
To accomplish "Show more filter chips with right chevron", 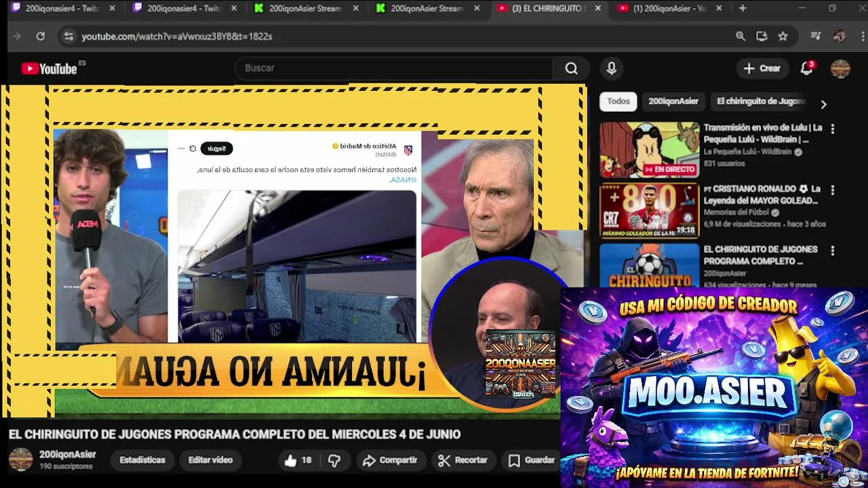I will [x=823, y=104].
